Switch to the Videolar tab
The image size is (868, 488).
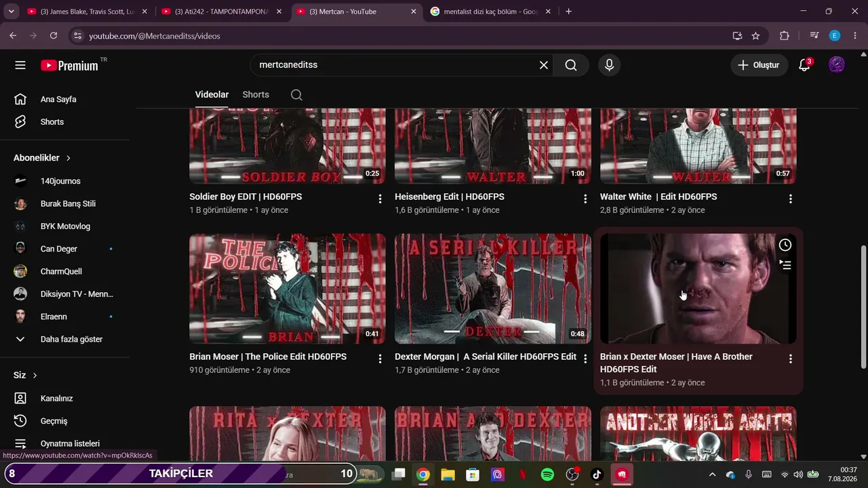point(212,95)
